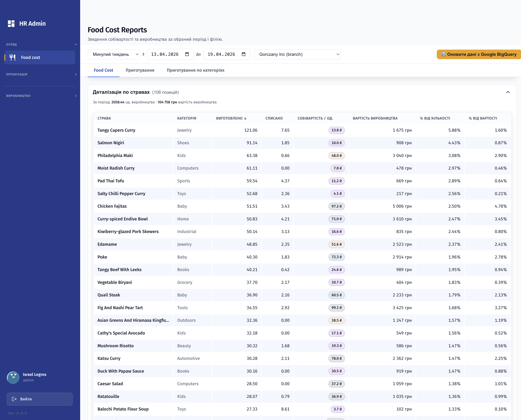Sort by % від кількості column header
This screenshot has width=521, height=420.
coord(435,118)
